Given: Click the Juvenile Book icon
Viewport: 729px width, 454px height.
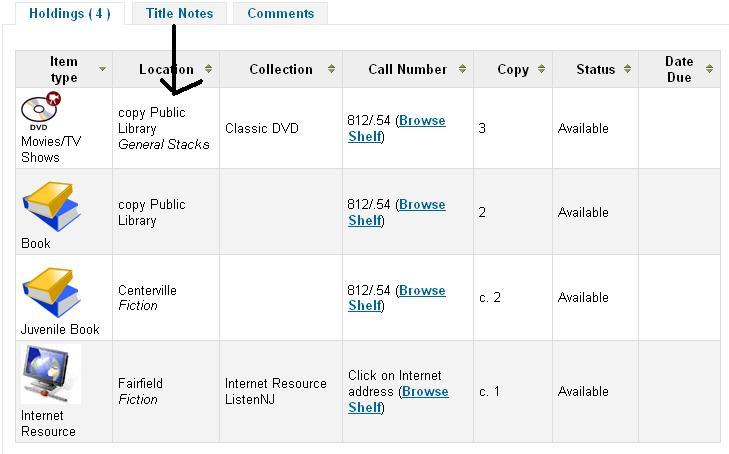Looking at the screenshot, I should [51, 293].
